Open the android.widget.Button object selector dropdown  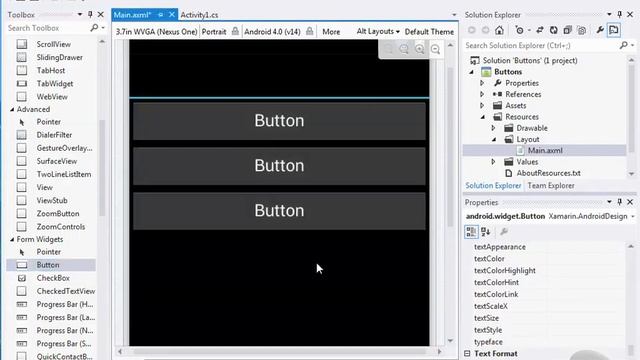(633, 216)
